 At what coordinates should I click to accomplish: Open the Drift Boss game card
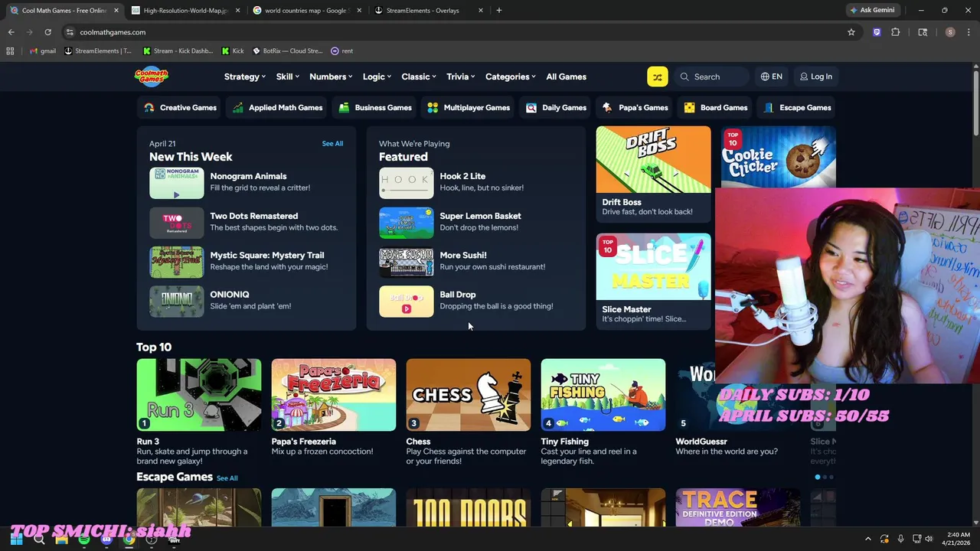[653, 174]
